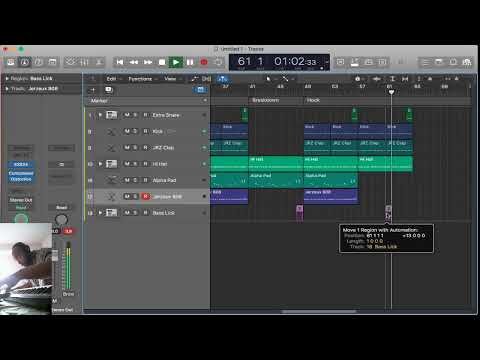Click the channel strip volume fader
The image size is (480, 360).
pos(55,255)
